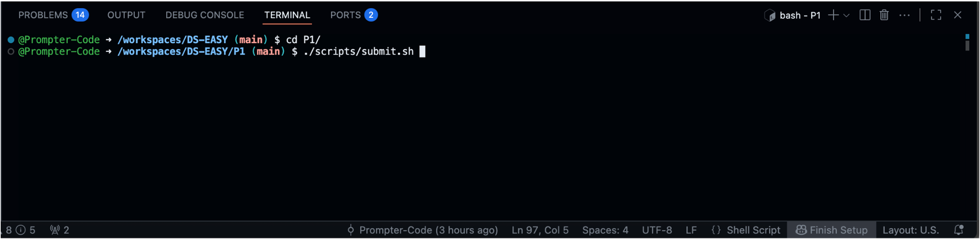Click the notifications bell in status bar
Image resolution: width=980 pixels, height=239 pixels.
click(x=959, y=230)
